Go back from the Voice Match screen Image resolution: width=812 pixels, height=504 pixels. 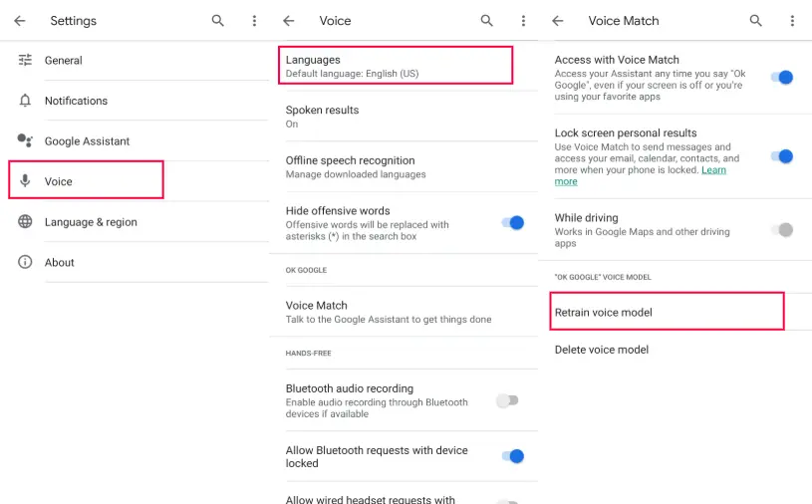click(x=558, y=21)
